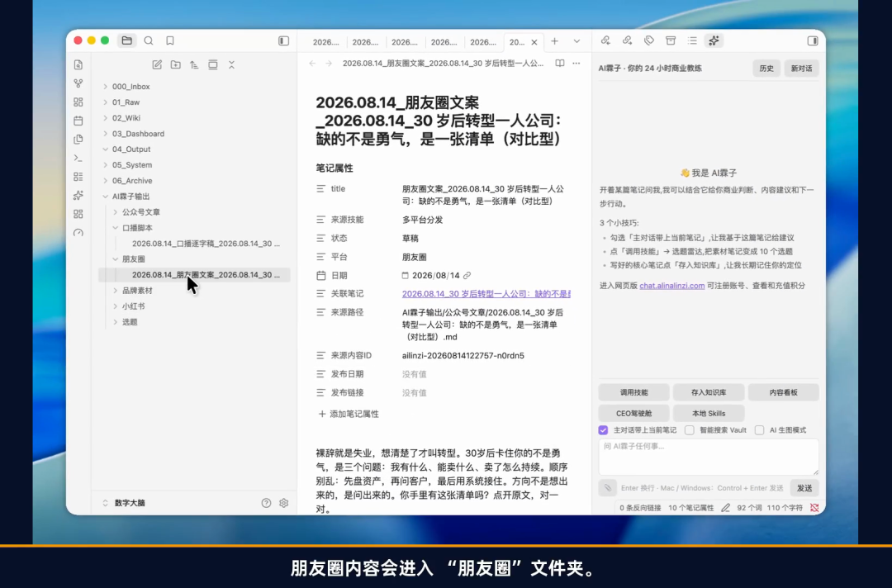Click 历史 history button
The image size is (892, 588).
click(x=766, y=69)
